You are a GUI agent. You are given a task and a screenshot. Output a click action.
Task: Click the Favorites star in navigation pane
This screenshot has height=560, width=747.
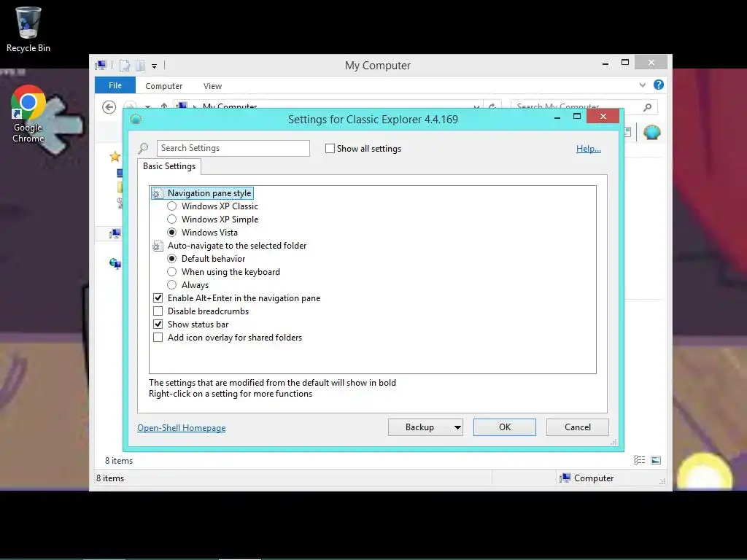(115, 156)
